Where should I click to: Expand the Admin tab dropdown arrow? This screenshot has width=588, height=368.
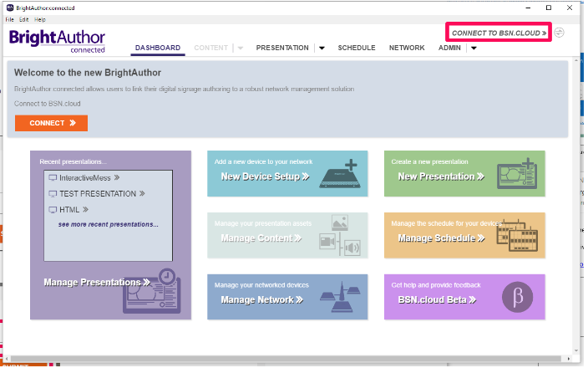click(x=474, y=48)
